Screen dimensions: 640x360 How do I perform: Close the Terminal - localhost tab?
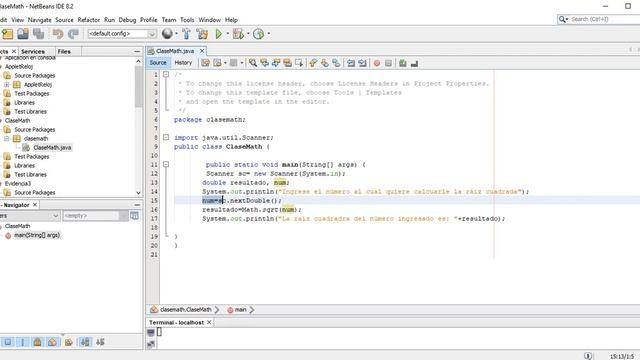coord(209,322)
